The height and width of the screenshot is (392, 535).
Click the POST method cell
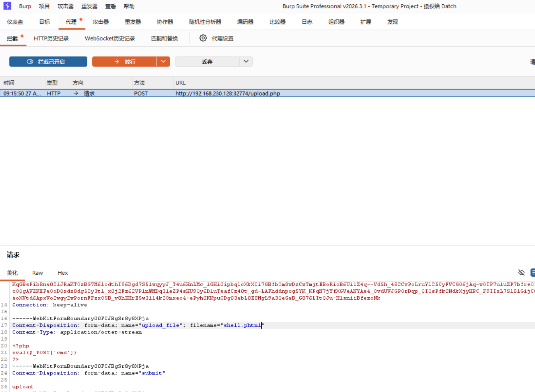(141, 94)
